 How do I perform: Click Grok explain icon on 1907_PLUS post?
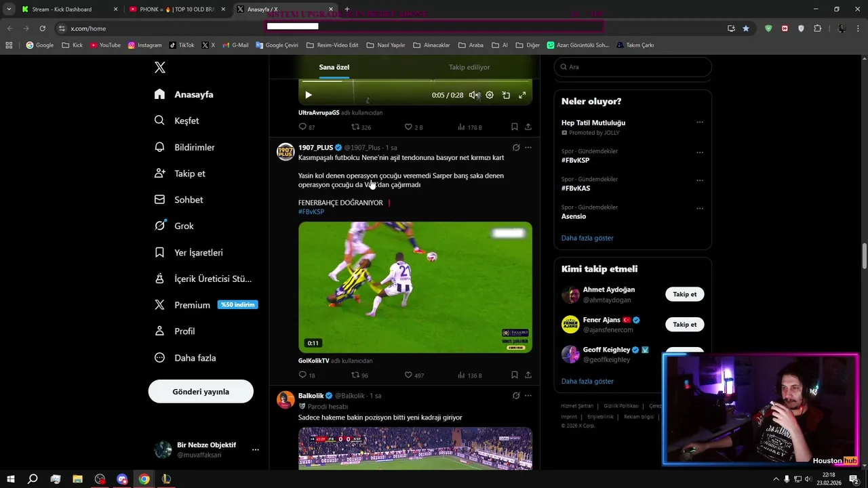[x=516, y=147]
